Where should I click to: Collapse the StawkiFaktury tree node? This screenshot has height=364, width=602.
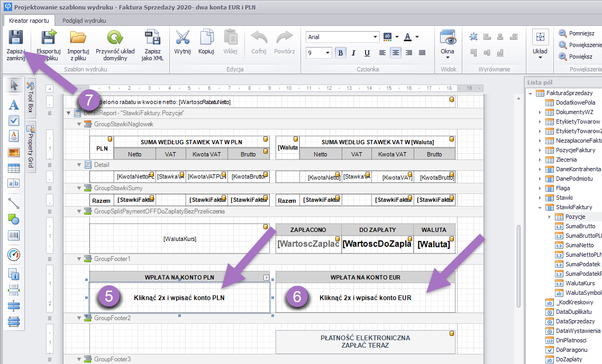pos(540,207)
